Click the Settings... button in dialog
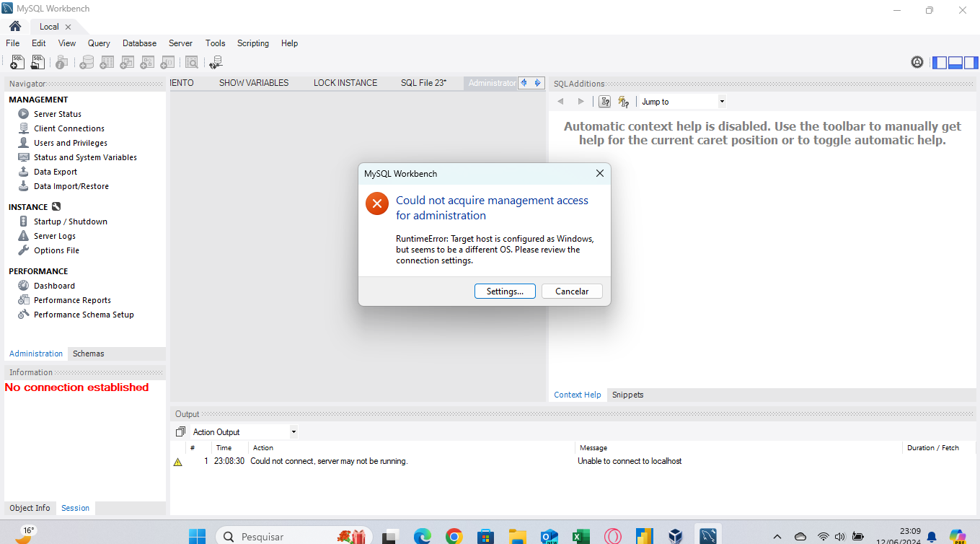Image resolution: width=980 pixels, height=544 pixels. pyautogui.click(x=505, y=291)
